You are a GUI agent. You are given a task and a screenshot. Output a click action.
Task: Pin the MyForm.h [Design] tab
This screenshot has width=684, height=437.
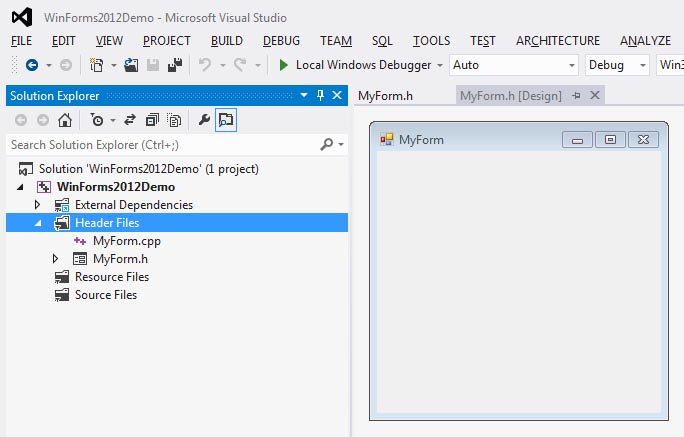pos(576,95)
